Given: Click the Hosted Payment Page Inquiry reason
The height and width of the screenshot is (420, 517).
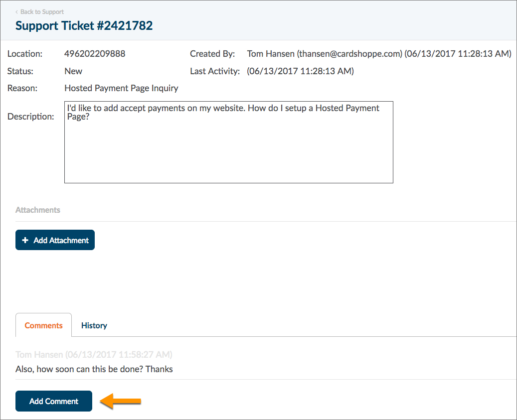Looking at the screenshot, I should coord(121,88).
